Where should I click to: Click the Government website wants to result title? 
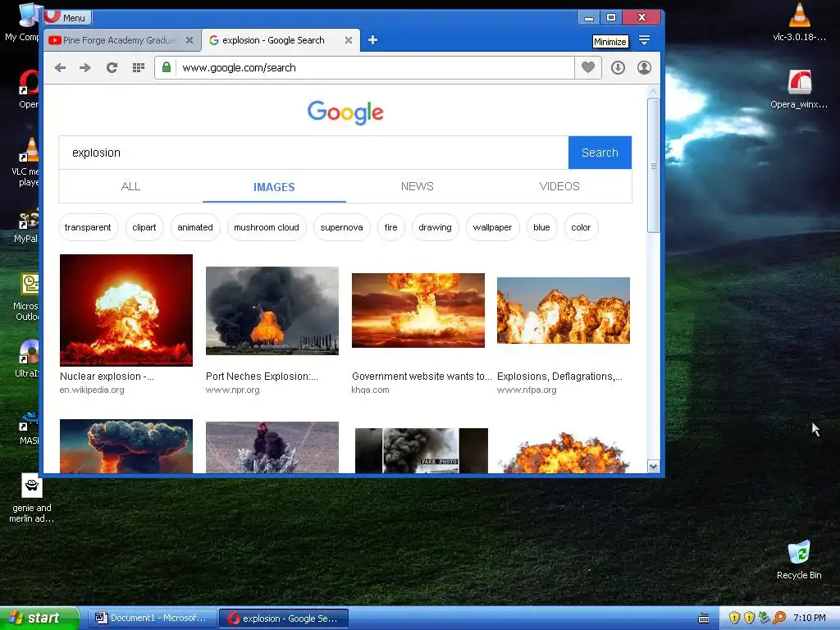click(422, 376)
